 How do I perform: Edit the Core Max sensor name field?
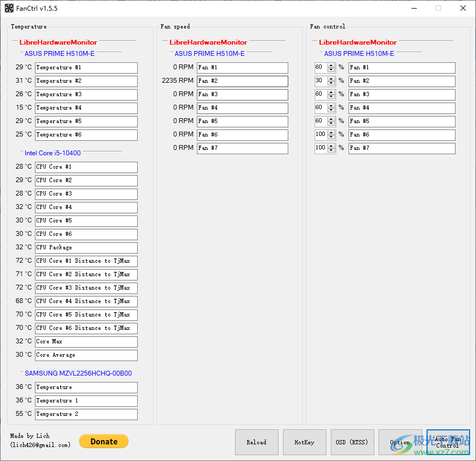[x=86, y=342]
